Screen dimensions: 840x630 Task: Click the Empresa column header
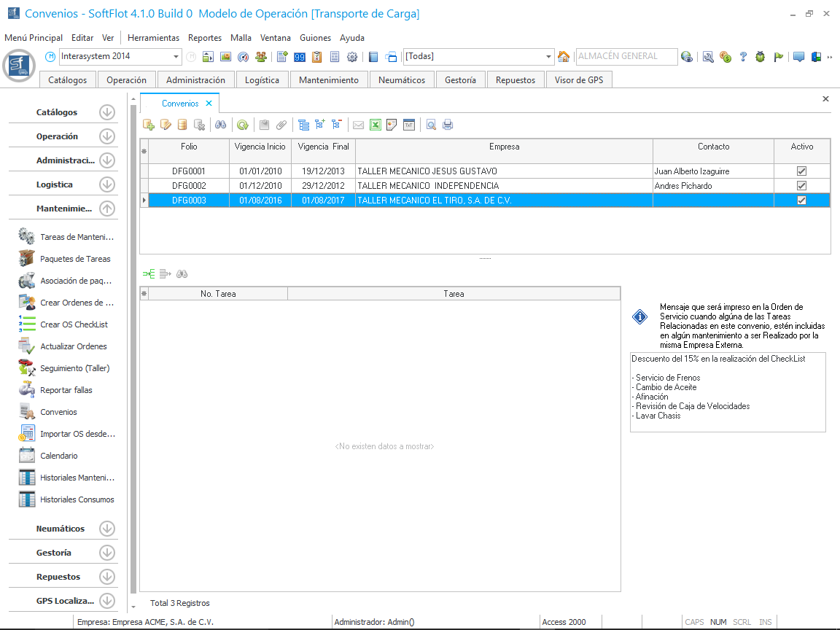(504, 147)
